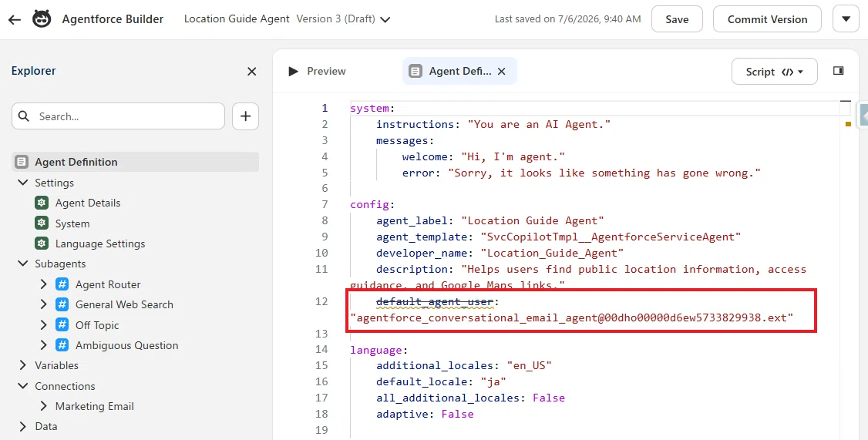868x440 pixels.
Task: Click the additional_locales line
Action: click(464, 365)
